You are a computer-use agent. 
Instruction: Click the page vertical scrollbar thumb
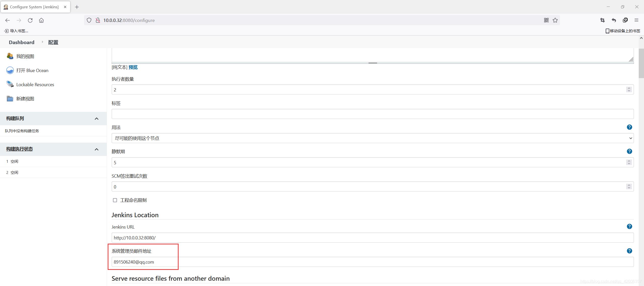click(641, 63)
